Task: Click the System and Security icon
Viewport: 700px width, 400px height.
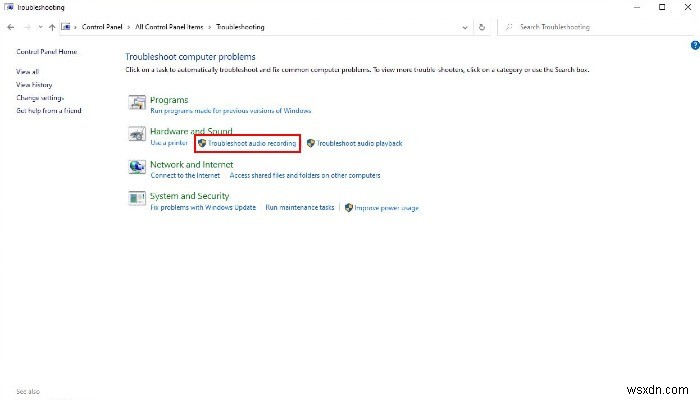Action: click(x=137, y=198)
